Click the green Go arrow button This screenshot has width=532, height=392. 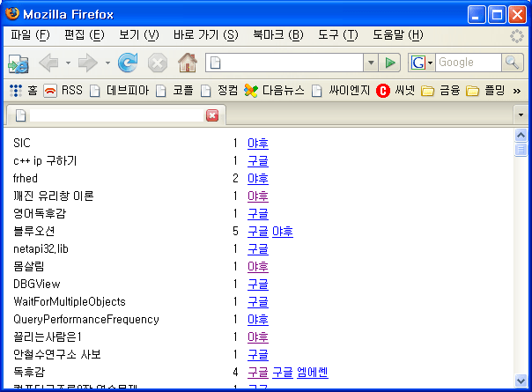tap(391, 63)
